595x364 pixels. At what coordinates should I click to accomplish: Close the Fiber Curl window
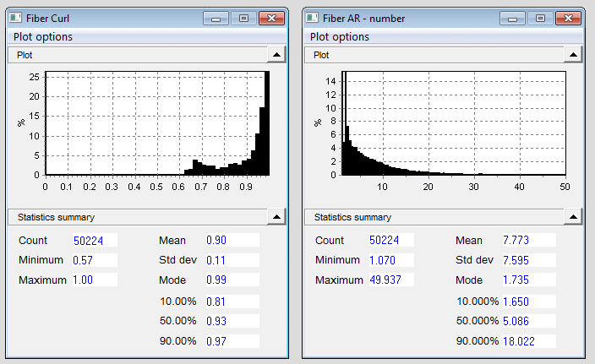point(270,18)
